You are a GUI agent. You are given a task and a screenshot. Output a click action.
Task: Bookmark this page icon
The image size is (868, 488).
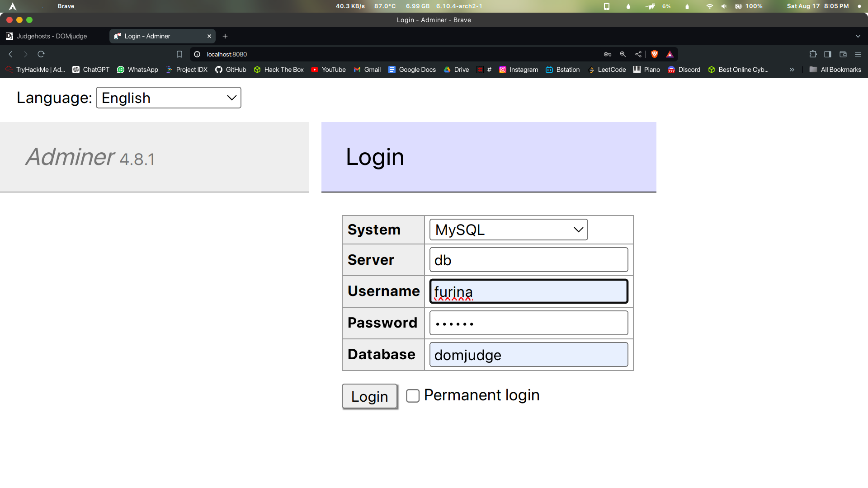click(x=179, y=54)
